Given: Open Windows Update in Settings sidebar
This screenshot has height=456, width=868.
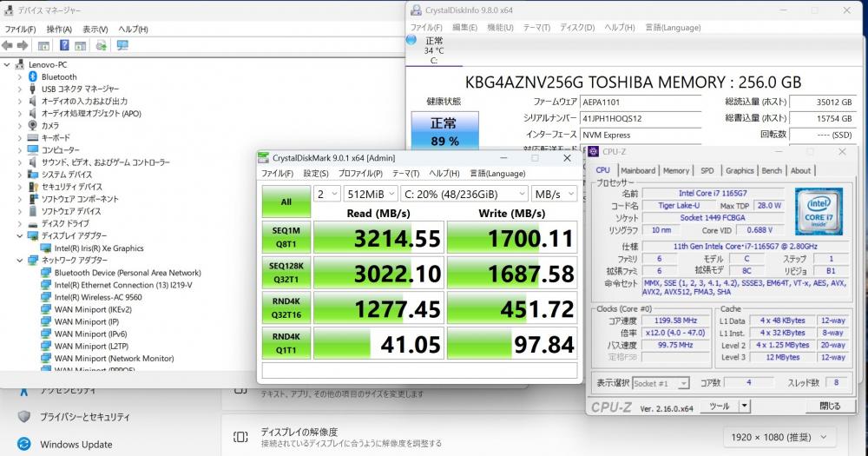Looking at the screenshot, I should pos(76,445).
